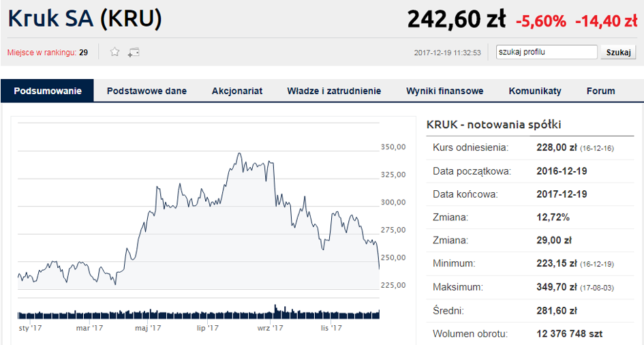The height and width of the screenshot is (345, 644).
Task: Click the August 2017 peak on chart
Action: click(x=239, y=153)
